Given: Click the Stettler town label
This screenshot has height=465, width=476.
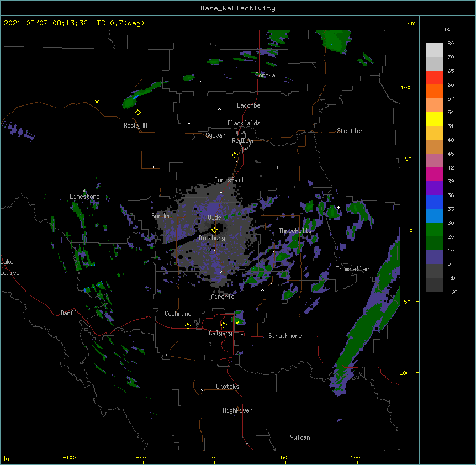Looking at the screenshot, I should [x=350, y=131].
